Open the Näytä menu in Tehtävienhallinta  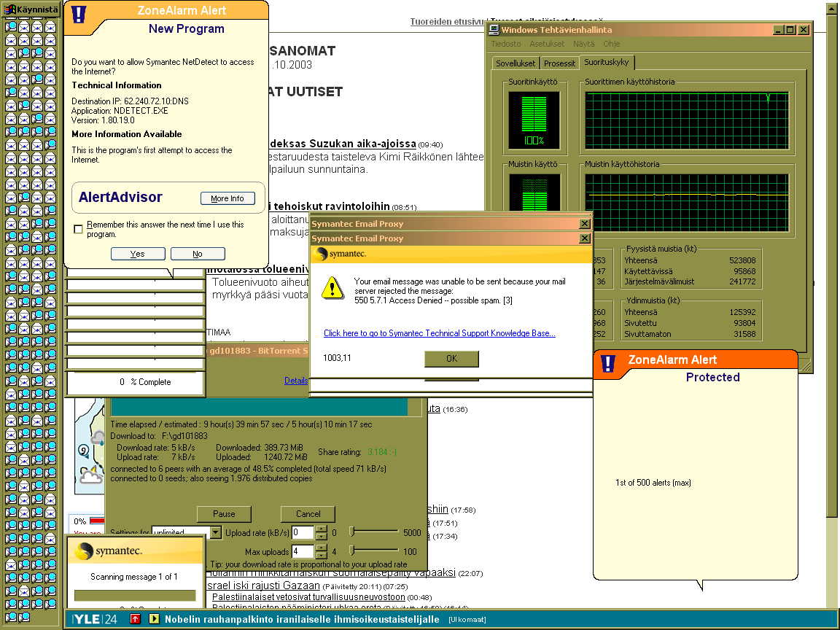[583, 44]
